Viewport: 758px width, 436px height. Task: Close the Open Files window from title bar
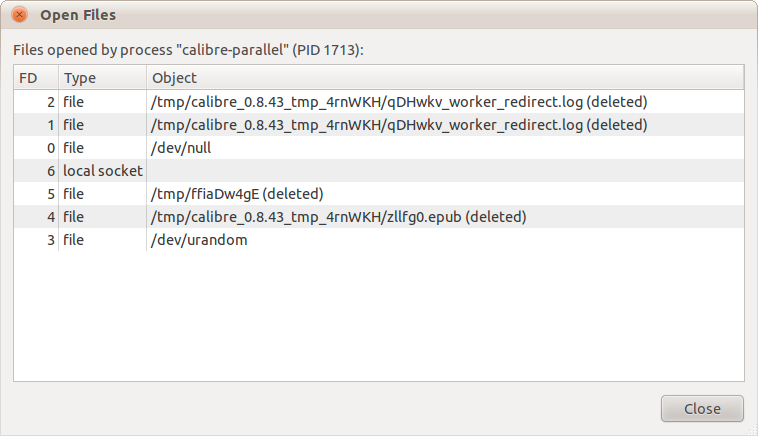[19, 15]
